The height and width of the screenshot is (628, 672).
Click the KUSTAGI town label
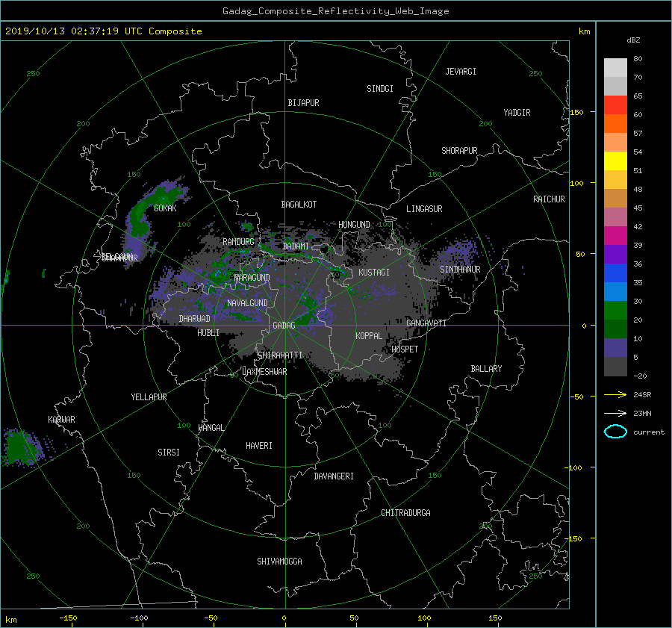[x=374, y=273]
